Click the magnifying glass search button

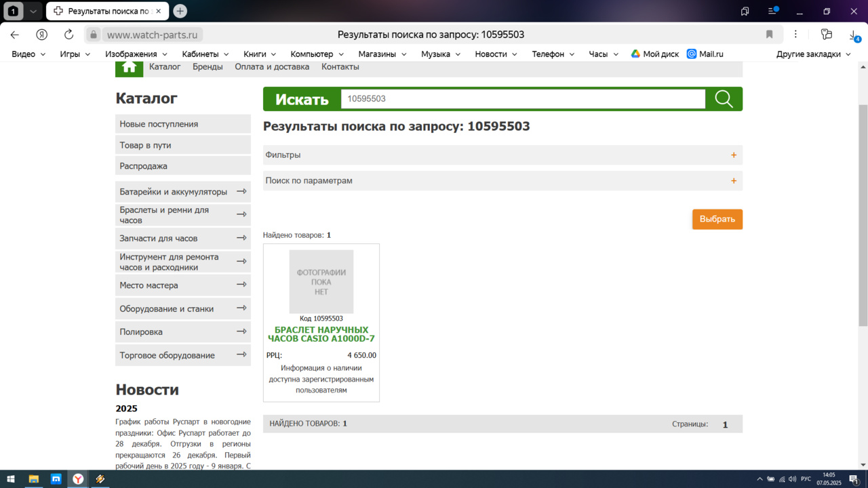click(724, 99)
